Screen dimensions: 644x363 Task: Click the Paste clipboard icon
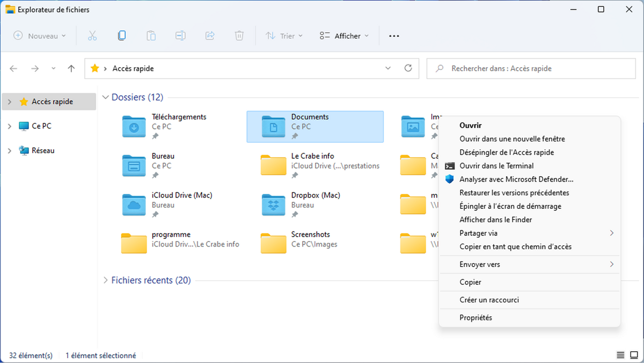[x=151, y=36]
